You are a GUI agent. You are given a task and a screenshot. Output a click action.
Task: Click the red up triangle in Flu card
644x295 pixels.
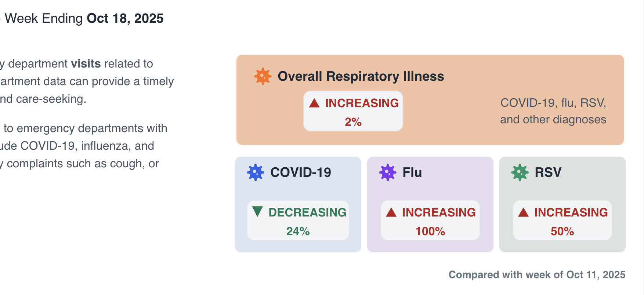pos(391,212)
